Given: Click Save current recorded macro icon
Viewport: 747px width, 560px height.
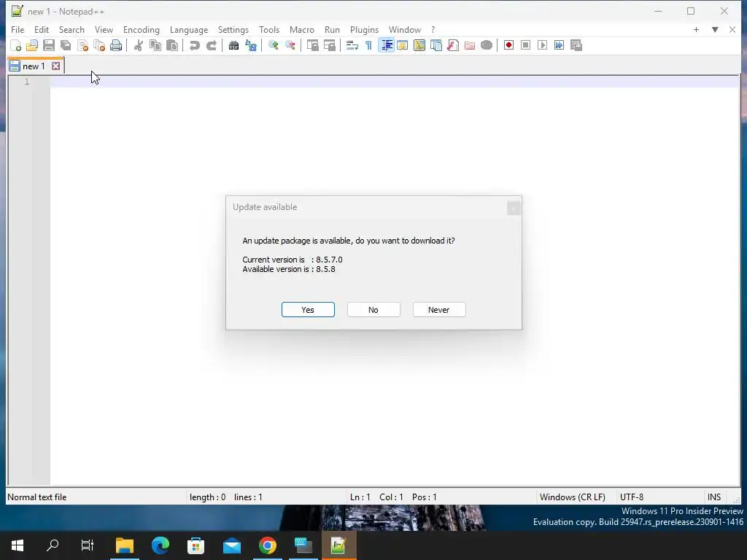Looking at the screenshot, I should pyautogui.click(x=576, y=45).
